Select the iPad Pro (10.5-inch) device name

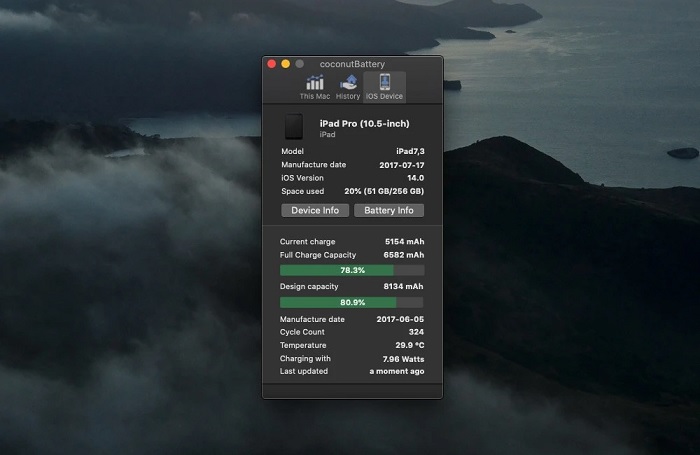pos(364,123)
